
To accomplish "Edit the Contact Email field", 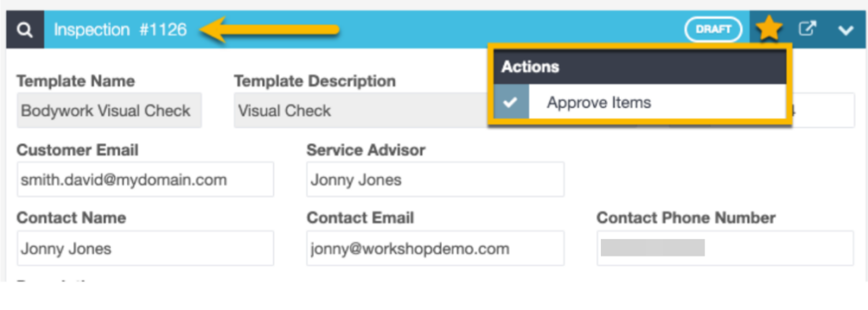I will [x=435, y=248].
